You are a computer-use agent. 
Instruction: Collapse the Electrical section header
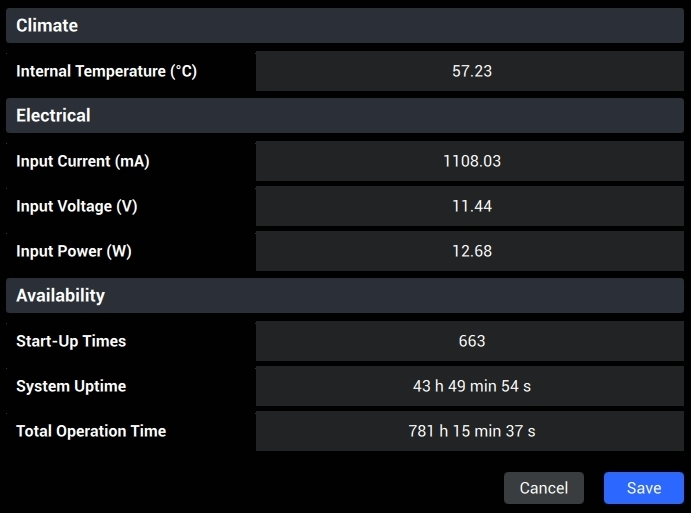point(345,116)
